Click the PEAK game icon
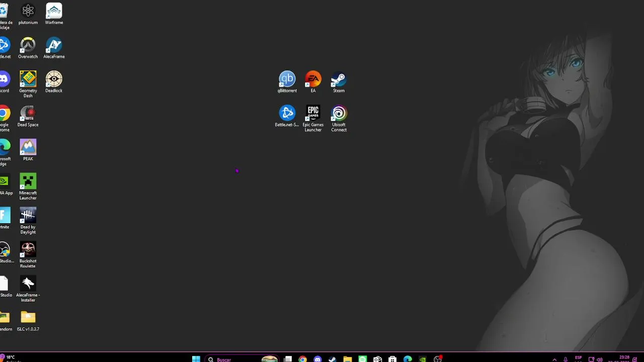Image resolution: width=644 pixels, height=362 pixels. click(x=28, y=150)
